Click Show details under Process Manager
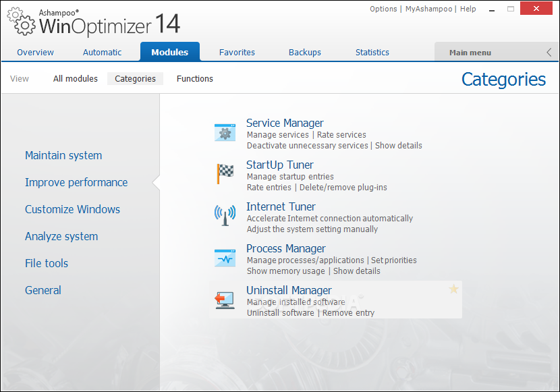 pos(357,271)
